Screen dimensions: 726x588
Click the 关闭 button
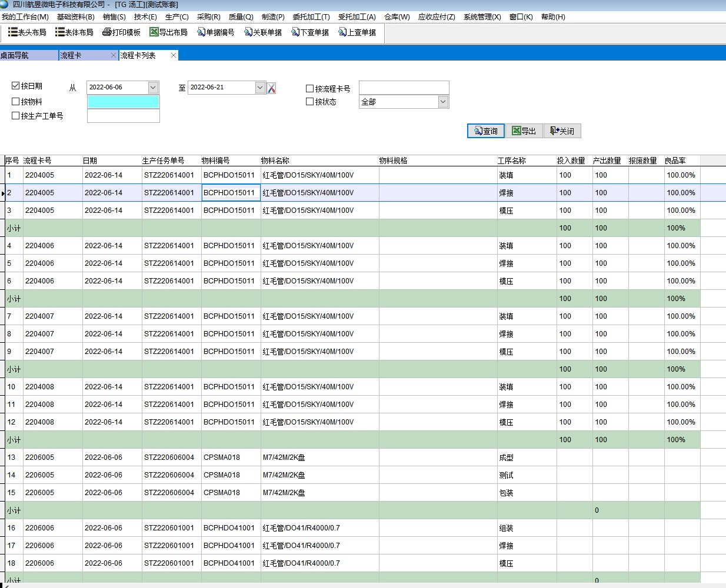562,131
